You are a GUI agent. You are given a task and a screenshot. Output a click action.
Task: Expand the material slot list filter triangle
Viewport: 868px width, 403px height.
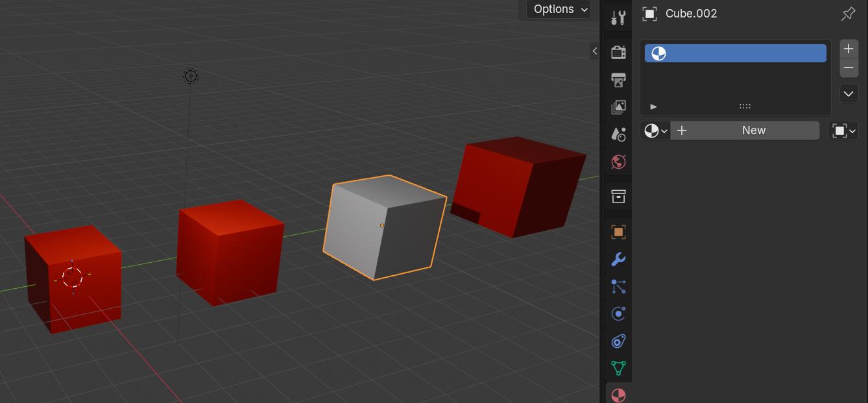tap(653, 106)
